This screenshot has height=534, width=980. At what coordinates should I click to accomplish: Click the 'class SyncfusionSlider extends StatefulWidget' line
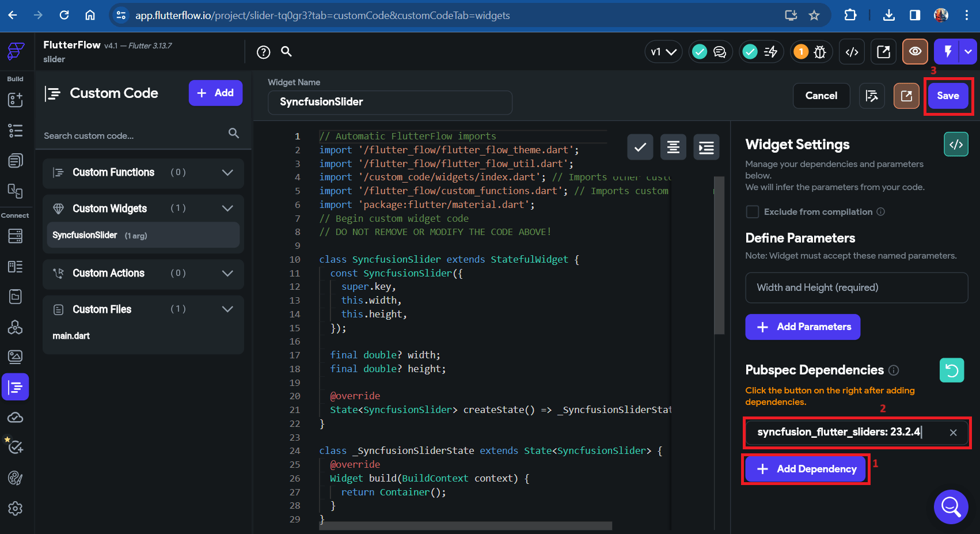449,259
